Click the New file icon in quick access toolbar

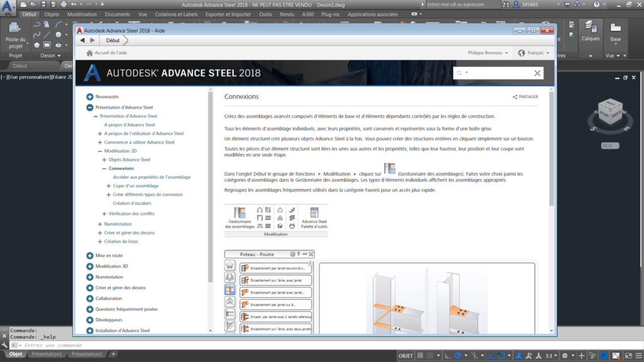pyautogui.click(x=23, y=4)
